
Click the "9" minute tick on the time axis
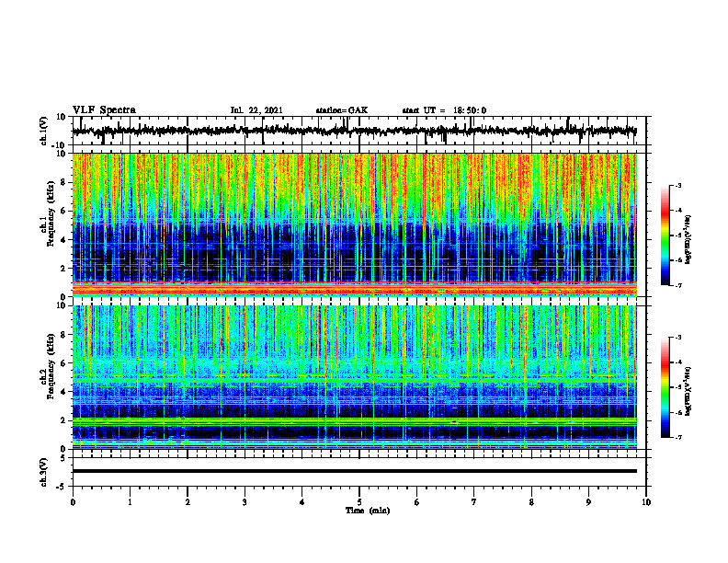click(x=588, y=502)
